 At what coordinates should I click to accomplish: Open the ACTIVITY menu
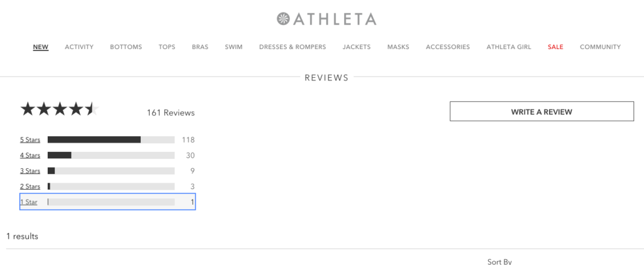(79, 47)
